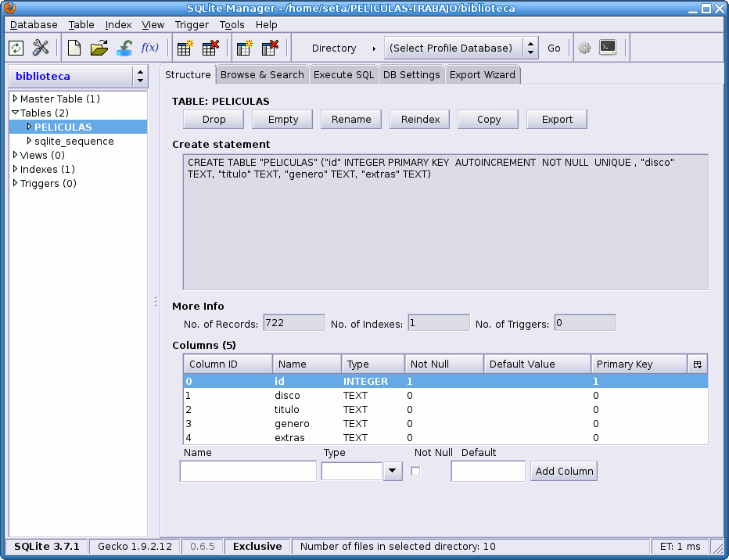
Task: Select the id INTEGER column row
Action: 445,381
